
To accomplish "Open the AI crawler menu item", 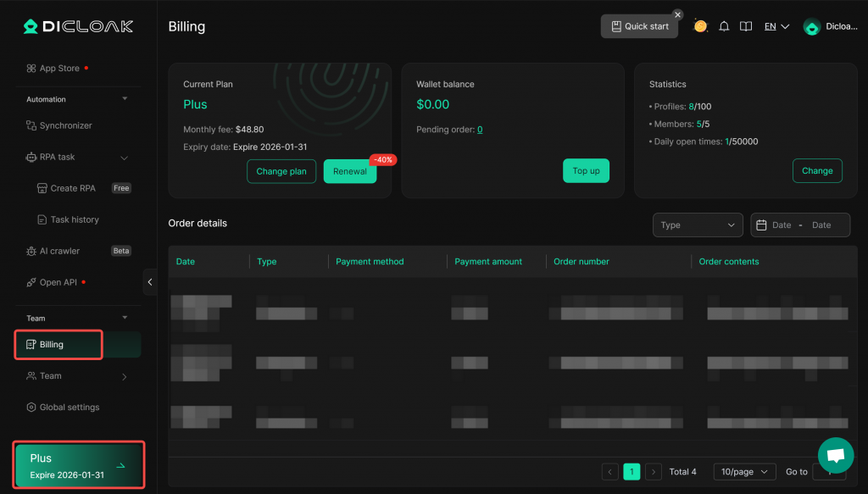I will [x=59, y=251].
